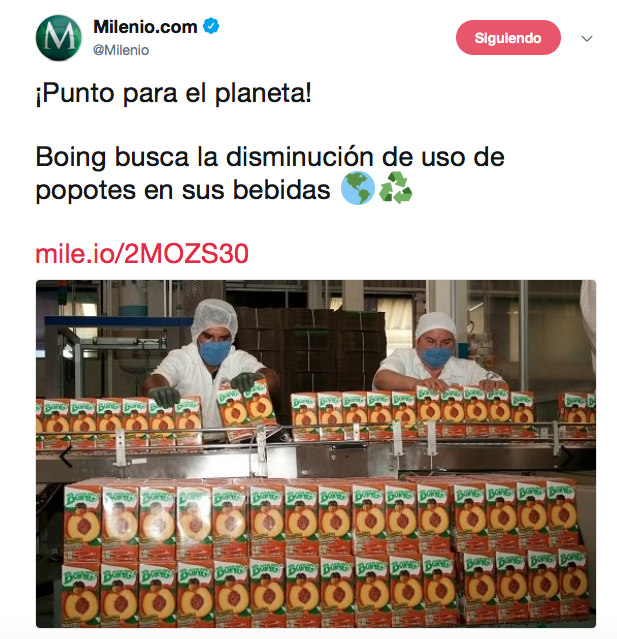Click the word popotes in tweet text
Screen dimensions: 617x639
(x=86, y=191)
